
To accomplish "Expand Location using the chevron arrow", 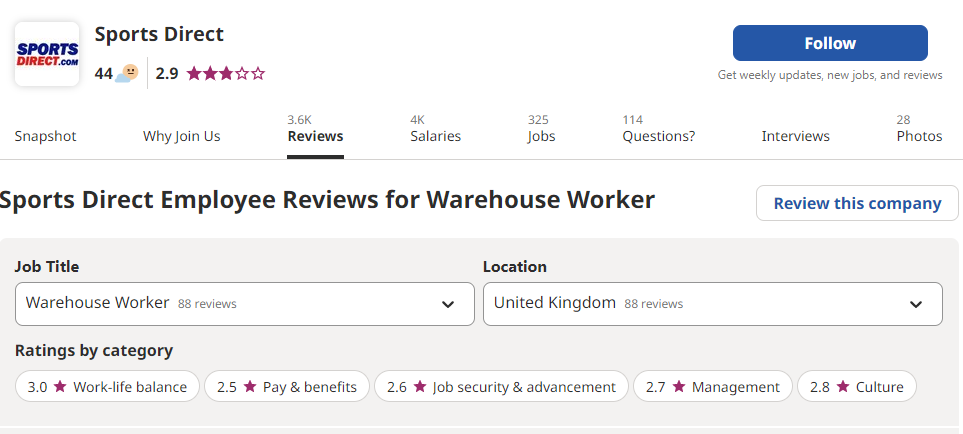I will tap(916, 304).
